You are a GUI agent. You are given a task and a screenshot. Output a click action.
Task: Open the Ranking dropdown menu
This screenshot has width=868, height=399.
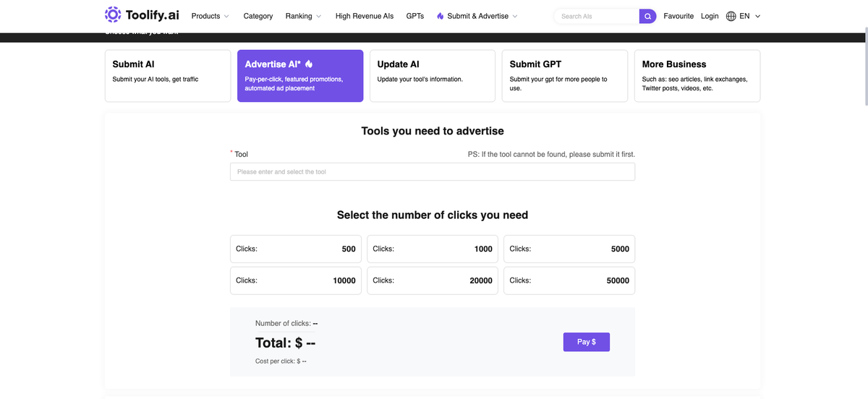pos(303,16)
